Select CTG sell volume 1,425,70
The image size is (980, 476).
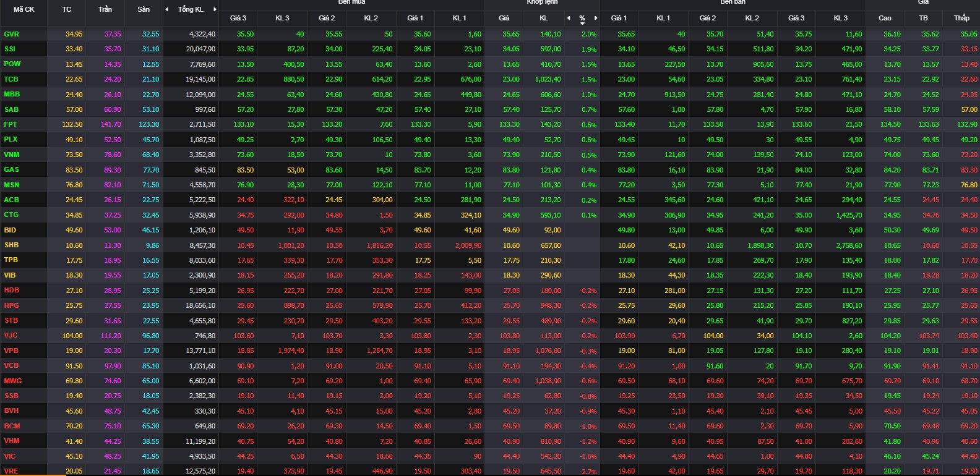[x=849, y=215]
